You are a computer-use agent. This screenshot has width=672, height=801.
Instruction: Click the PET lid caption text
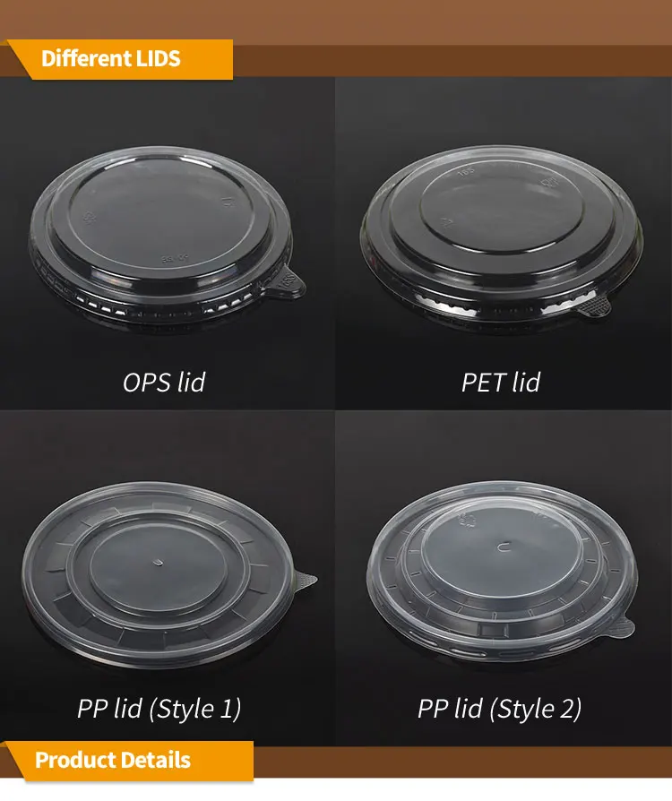tap(501, 382)
